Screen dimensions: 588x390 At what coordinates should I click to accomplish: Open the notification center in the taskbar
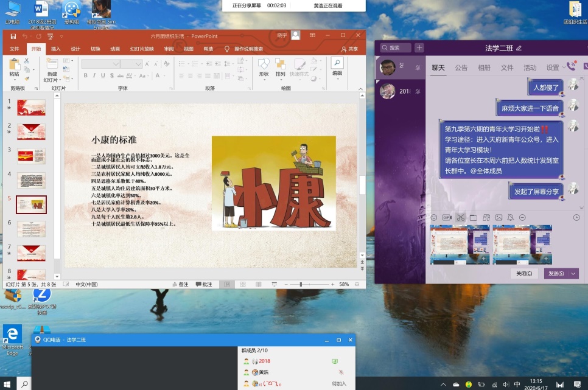[578, 384]
